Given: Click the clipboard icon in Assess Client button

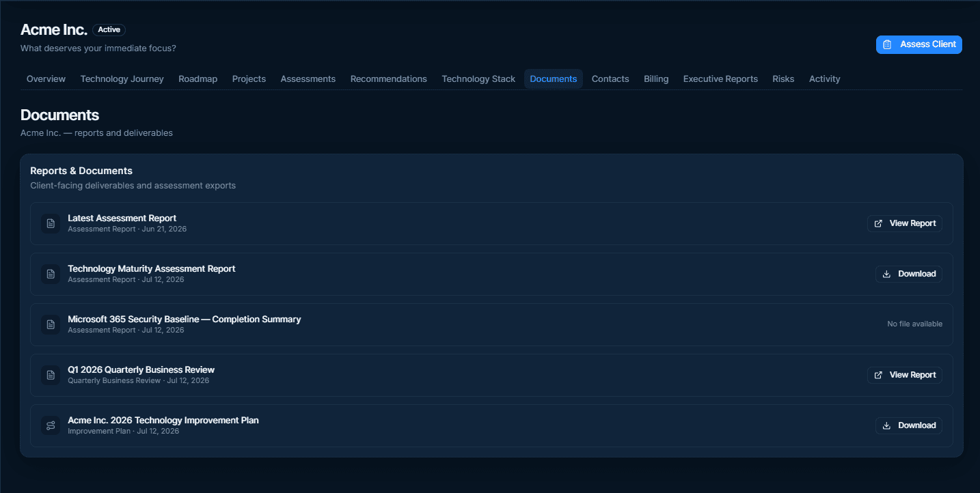Looking at the screenshot, I should coord(887,44).
